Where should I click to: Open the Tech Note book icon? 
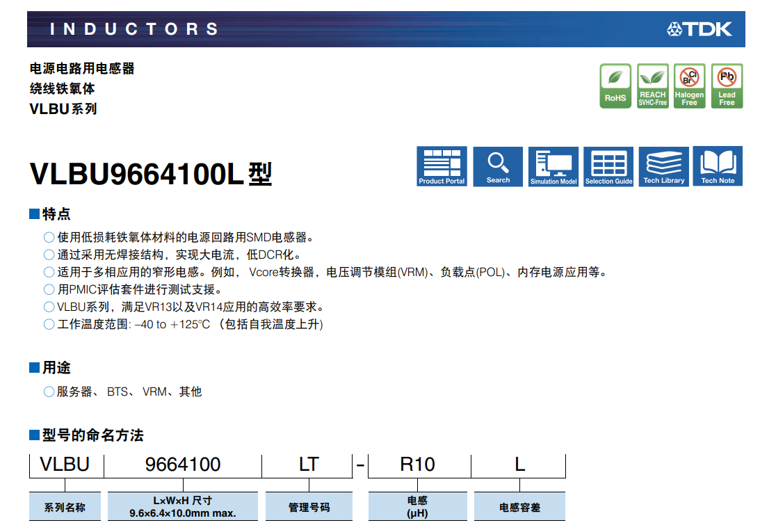pos(718,166)
